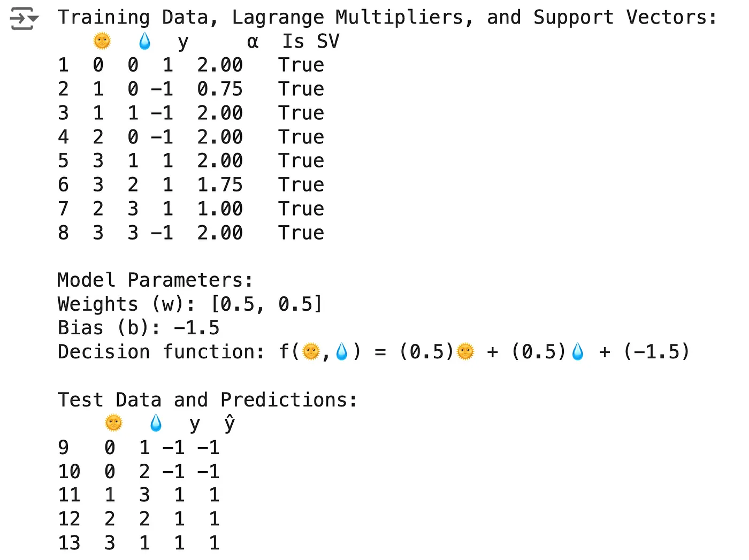Click the water droplet in training table header
749x560 pixels.
[x=144, y=41]
